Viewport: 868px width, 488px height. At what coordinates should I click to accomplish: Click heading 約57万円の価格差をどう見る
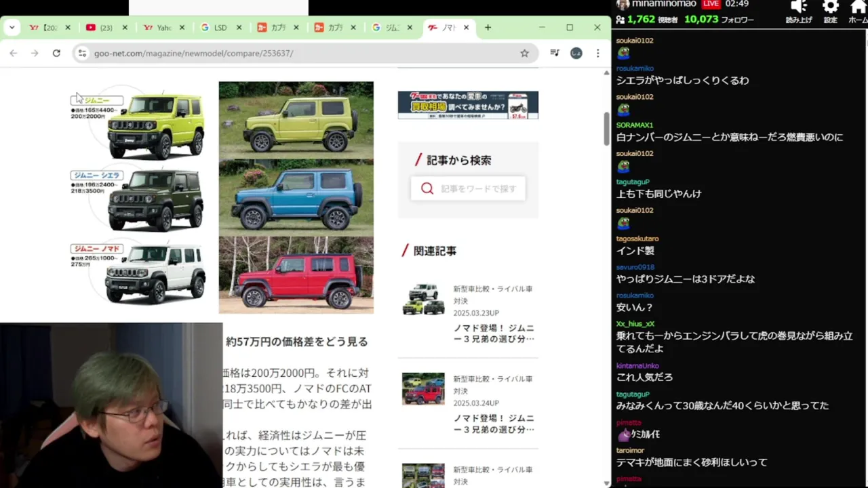297,342
